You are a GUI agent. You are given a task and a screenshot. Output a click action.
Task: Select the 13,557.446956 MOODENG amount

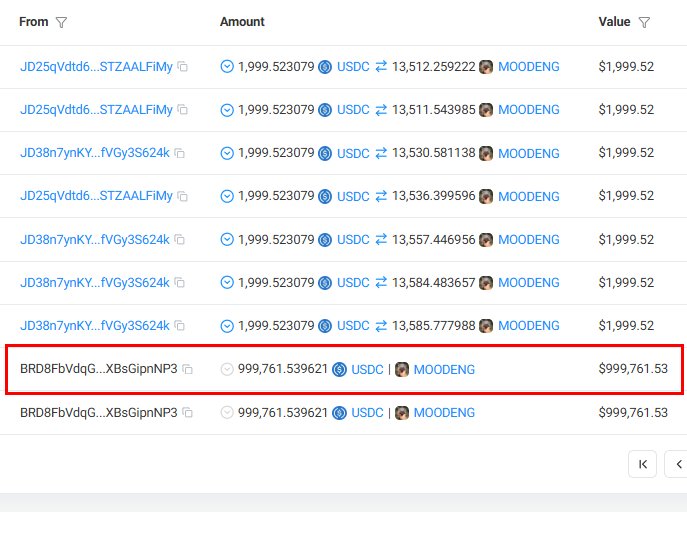pos(434,239)
